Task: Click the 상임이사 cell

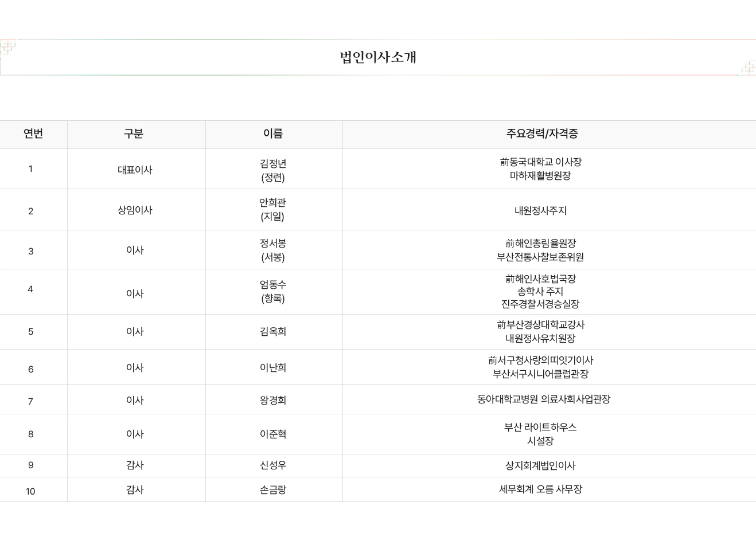Action: coord(135,210)
